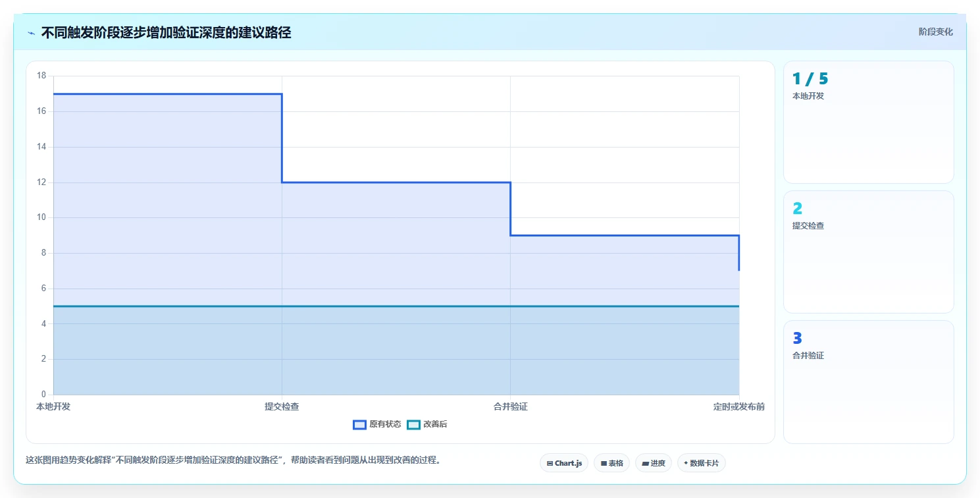Click the y-axis value 18
The image size is (980, 498).
pyautogui.click(x=41, y=76)
